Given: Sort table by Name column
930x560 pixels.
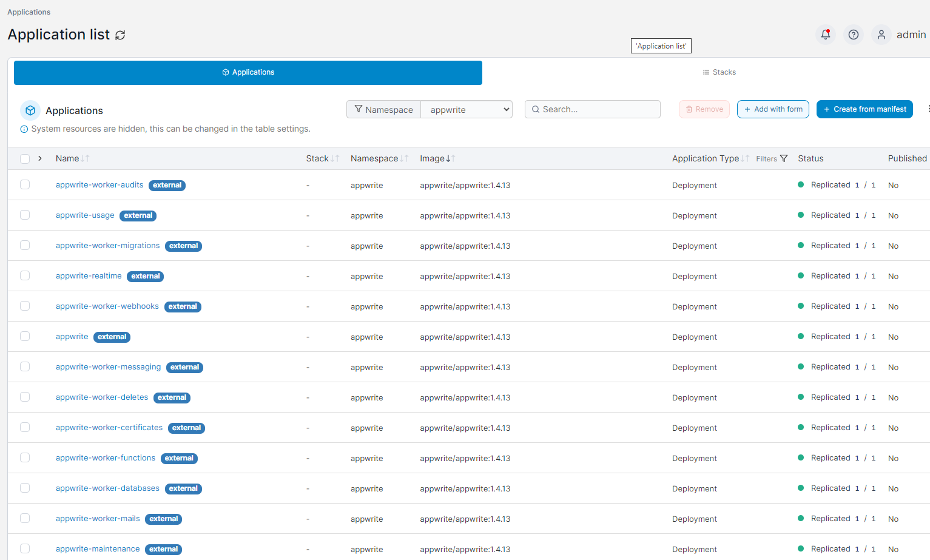Looking at the screenshot, I should [x=72, y=158].
